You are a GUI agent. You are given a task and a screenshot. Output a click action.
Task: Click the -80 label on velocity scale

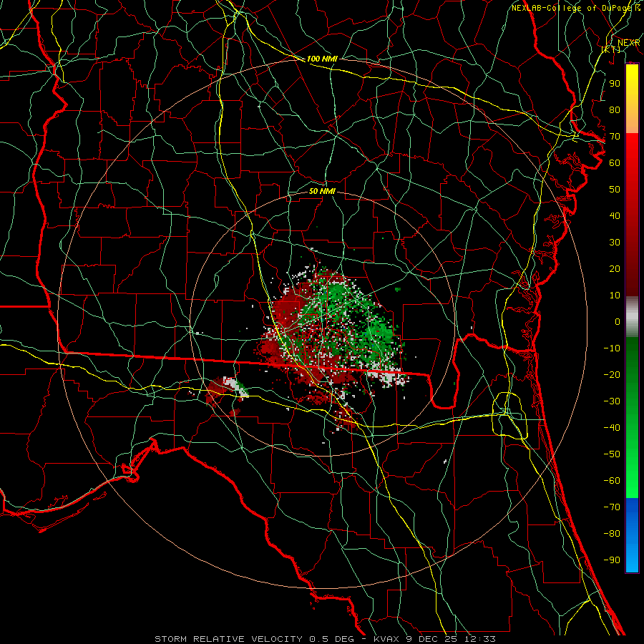click(612, 534)
